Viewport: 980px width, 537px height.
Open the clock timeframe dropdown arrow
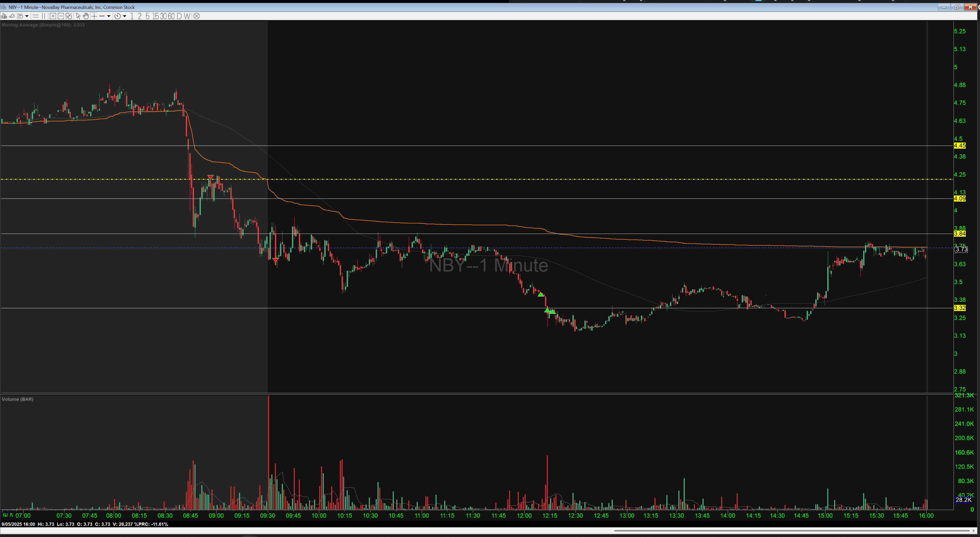(124, 16)
